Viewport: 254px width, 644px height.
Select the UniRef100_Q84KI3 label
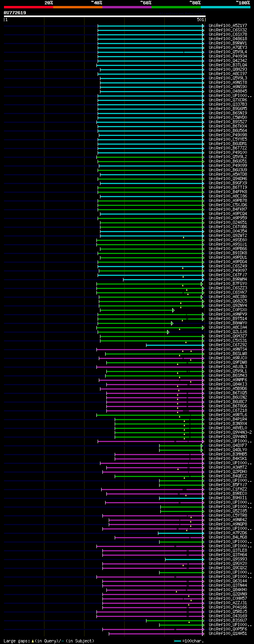pyautogui.click(x=228, y=384)
